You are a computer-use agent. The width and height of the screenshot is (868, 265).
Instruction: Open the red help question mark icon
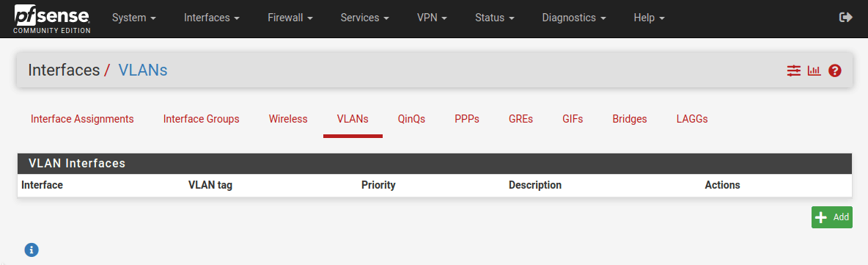(x=835, y=70)
